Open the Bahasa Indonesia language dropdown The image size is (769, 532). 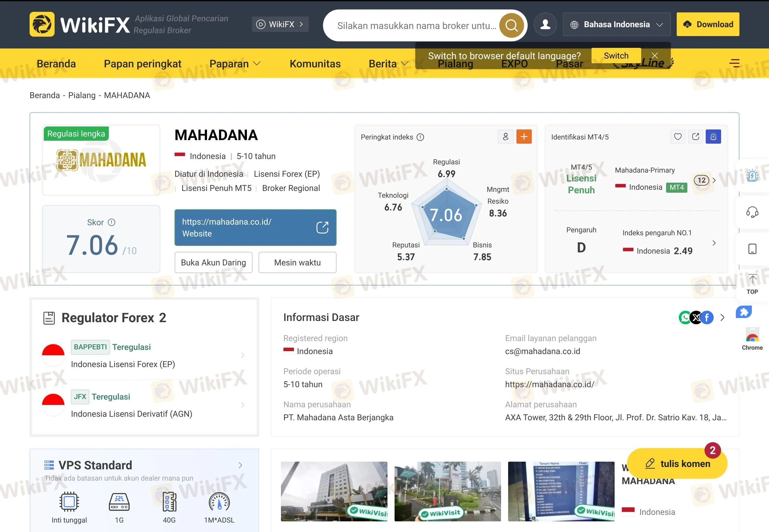(x=617, y=24)
